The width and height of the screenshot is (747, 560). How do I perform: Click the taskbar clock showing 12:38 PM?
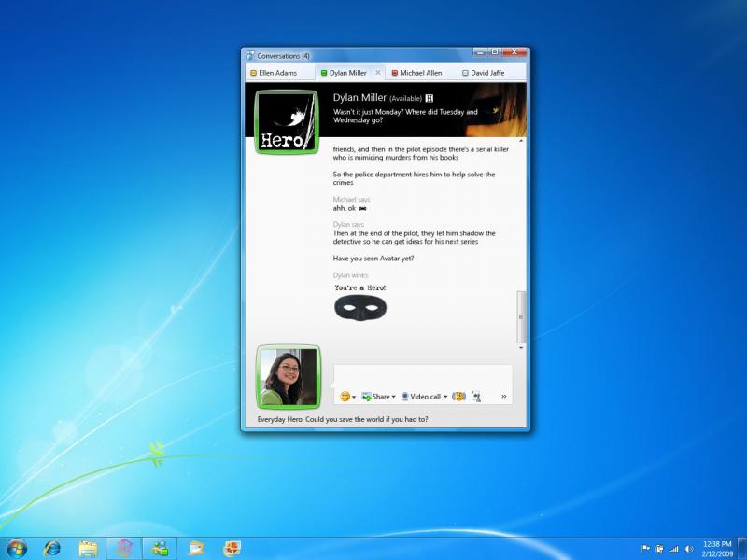pyautogui.click(x=717, y=549)
